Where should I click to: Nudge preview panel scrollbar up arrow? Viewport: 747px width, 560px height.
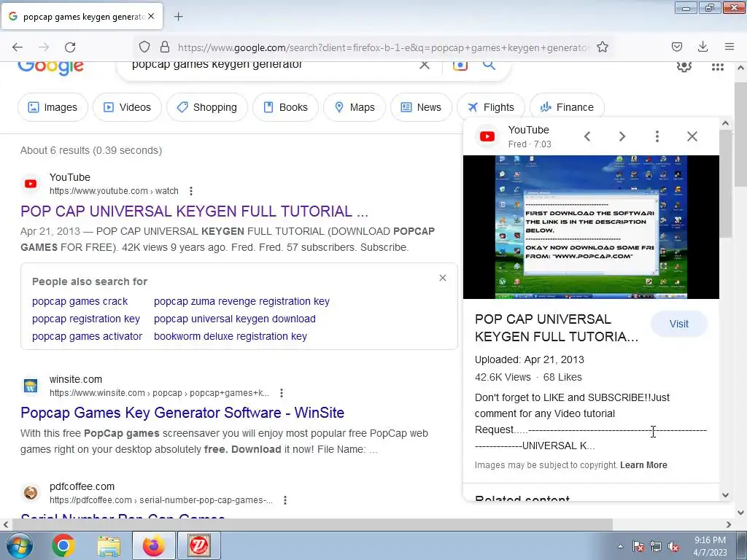(725, 123)
